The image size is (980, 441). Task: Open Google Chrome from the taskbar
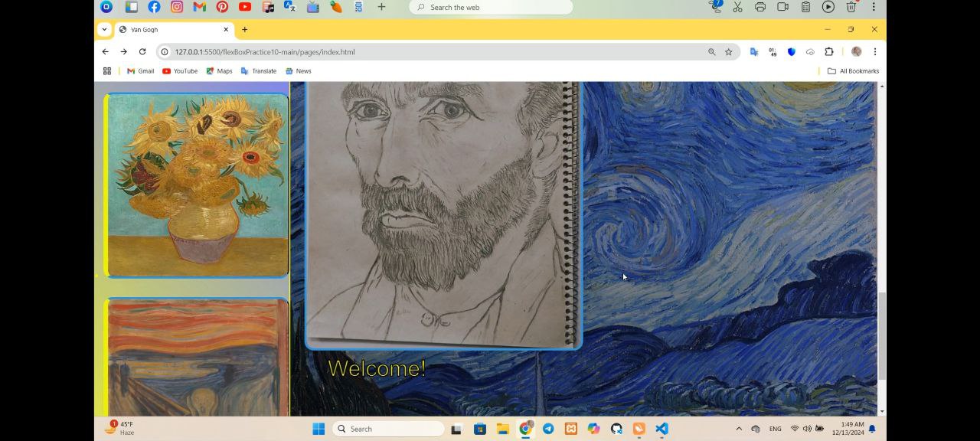click(x=525, y=429)
